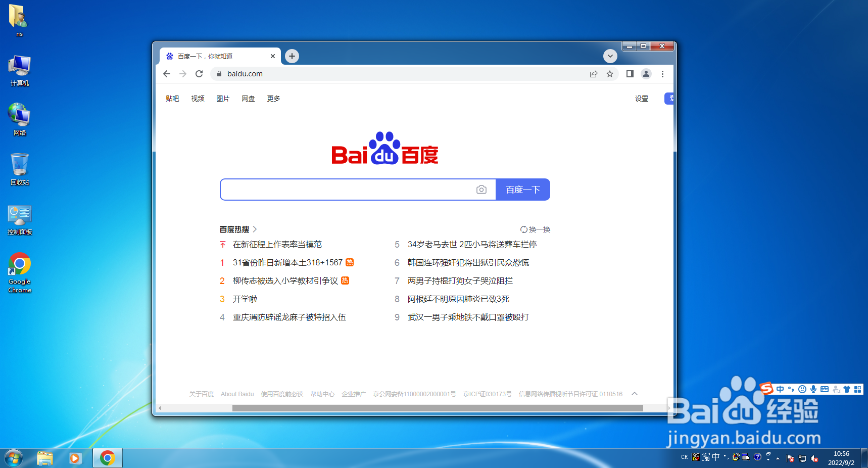Click the 换一换 link
The height and width of the screenshot is (468, 868).
tap(540, 229)
